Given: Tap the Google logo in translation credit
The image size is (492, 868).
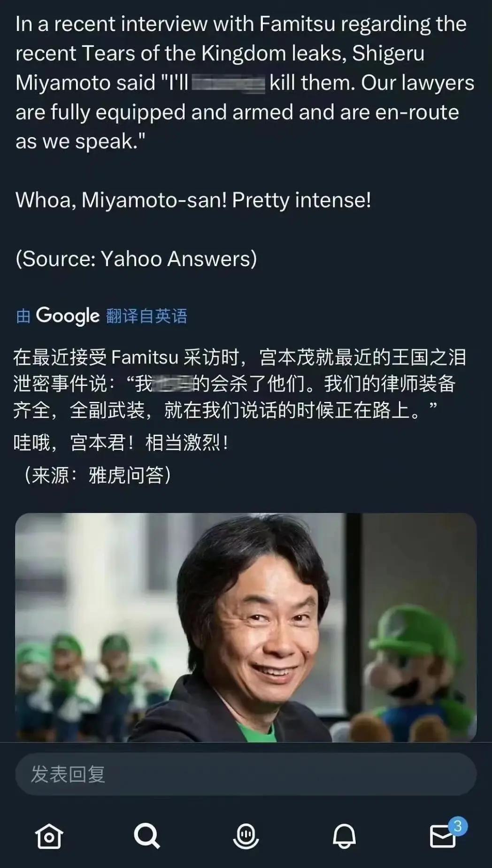Looking at the screenshot, I should click(68, 316).
